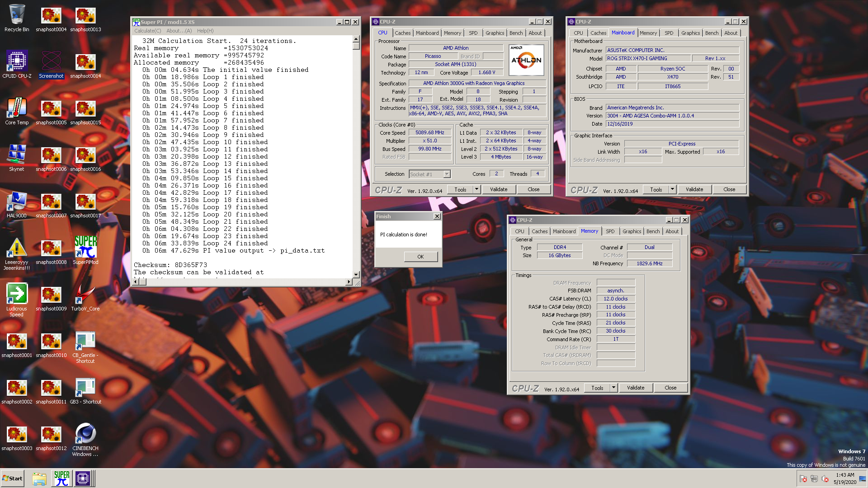Open CB_Gentle - Shortcut icon
The width and height of the screenshot is (868, 488).
point(85,347)
